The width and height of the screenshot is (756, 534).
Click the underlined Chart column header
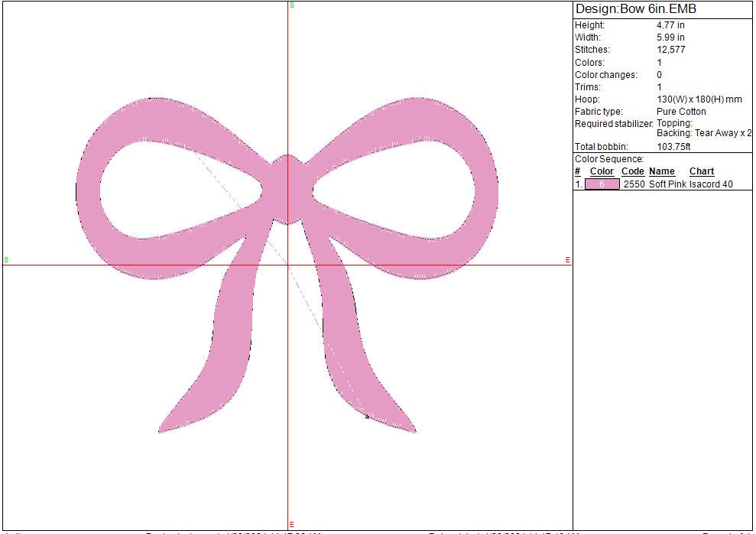point(702,171)
